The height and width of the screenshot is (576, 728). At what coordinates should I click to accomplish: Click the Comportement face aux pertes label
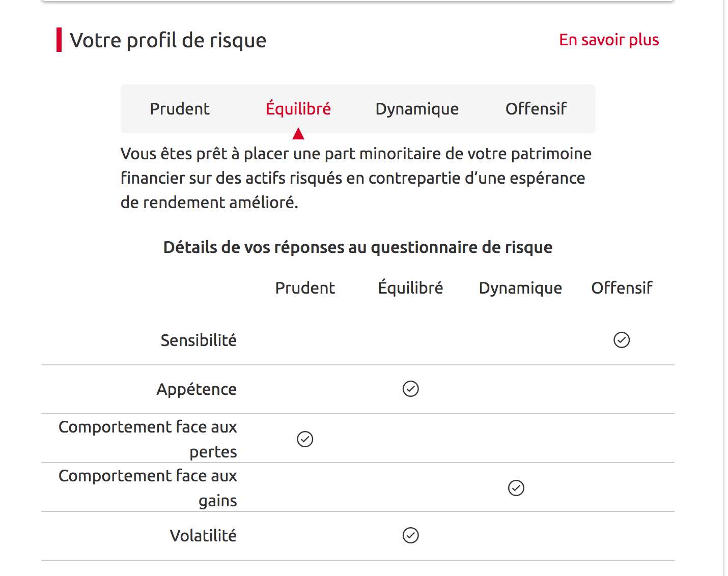click(148, 439)
